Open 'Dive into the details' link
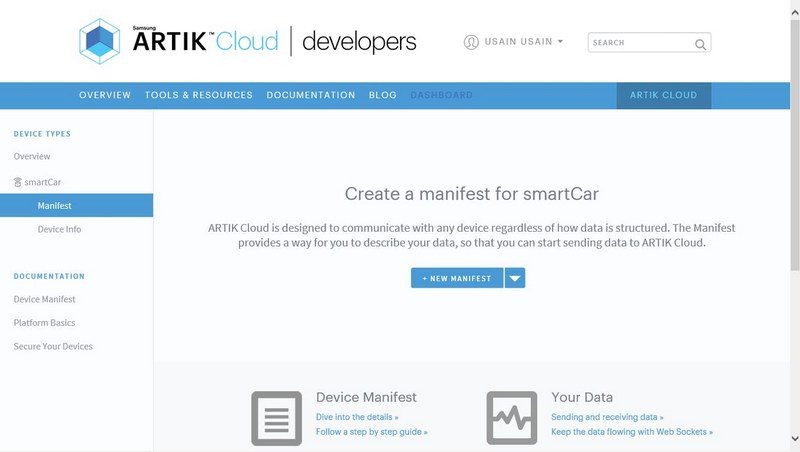 point(357,417)
